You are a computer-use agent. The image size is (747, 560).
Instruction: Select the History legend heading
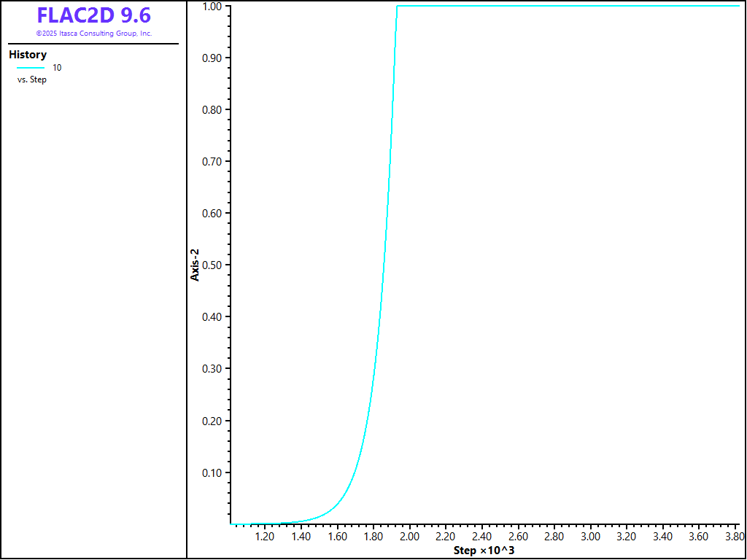click(28, 55)
